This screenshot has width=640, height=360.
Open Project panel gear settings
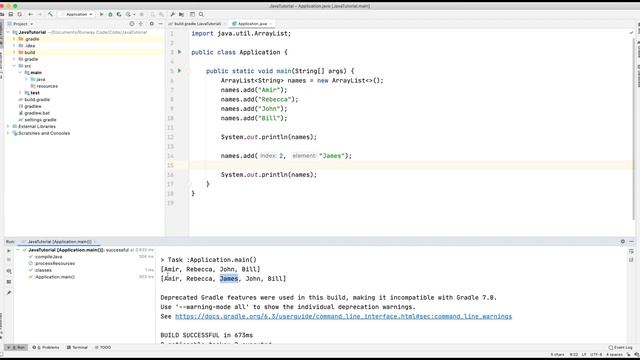coord(152,24)
